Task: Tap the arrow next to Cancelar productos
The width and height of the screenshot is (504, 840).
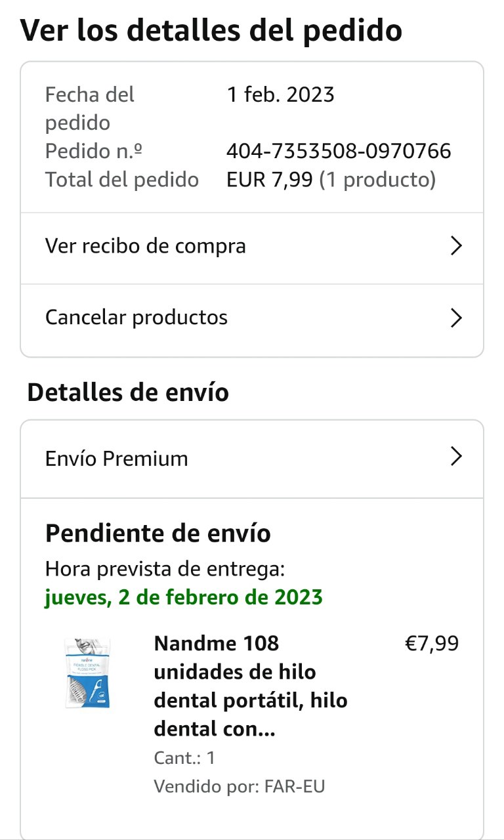Action: point(456,318)
